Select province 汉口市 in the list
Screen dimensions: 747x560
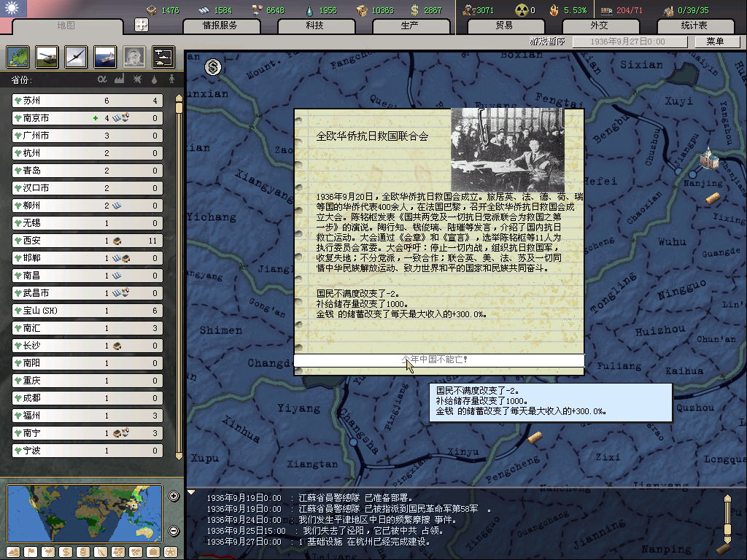88,188
